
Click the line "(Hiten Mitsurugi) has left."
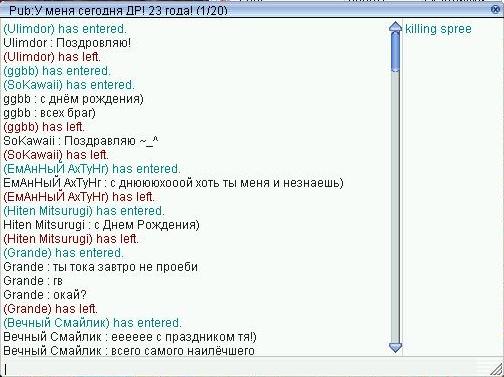click(71, 239)
